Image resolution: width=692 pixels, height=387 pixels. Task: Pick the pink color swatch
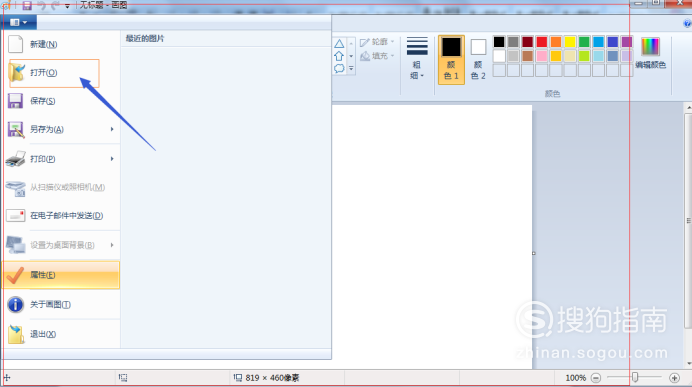click(542, 56)
